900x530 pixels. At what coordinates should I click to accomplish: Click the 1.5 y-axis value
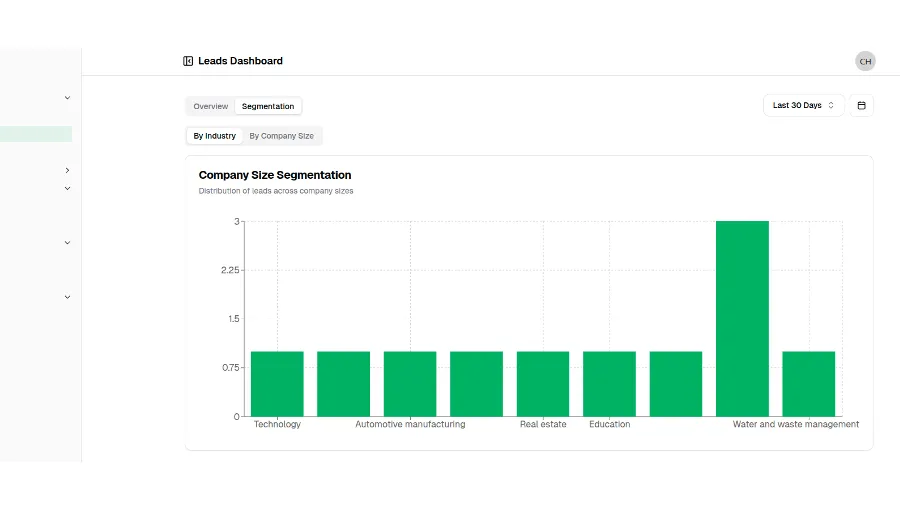(234, 319)
